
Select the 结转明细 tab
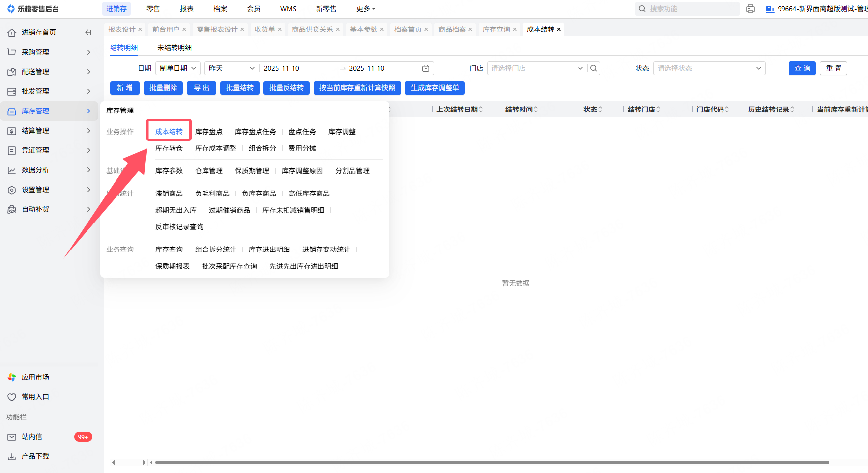pyautogui.click(x=124, y=48)
